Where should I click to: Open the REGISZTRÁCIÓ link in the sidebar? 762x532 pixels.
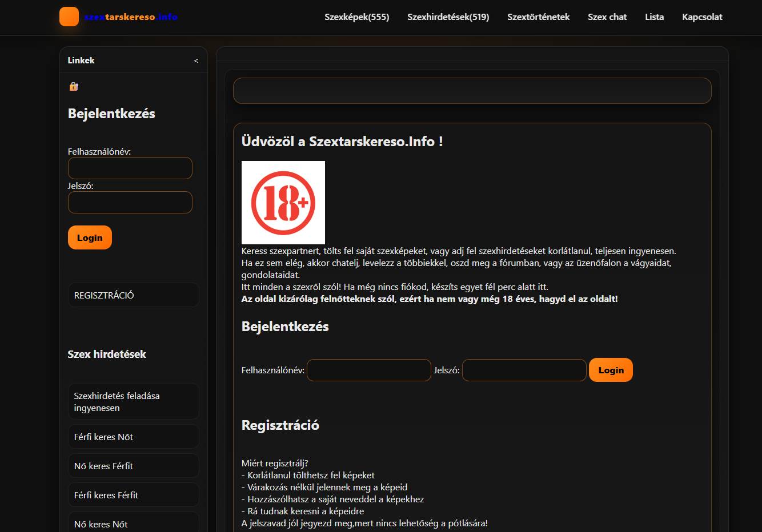click(134, 295)
